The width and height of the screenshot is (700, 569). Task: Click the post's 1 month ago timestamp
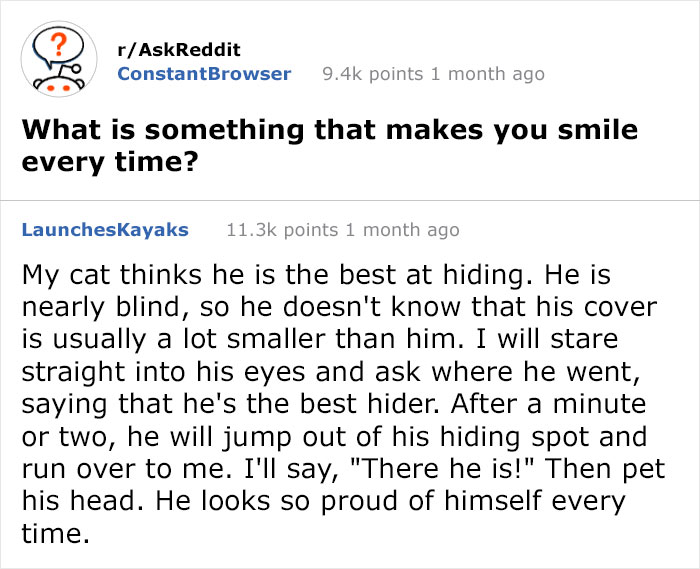(488, 74)
